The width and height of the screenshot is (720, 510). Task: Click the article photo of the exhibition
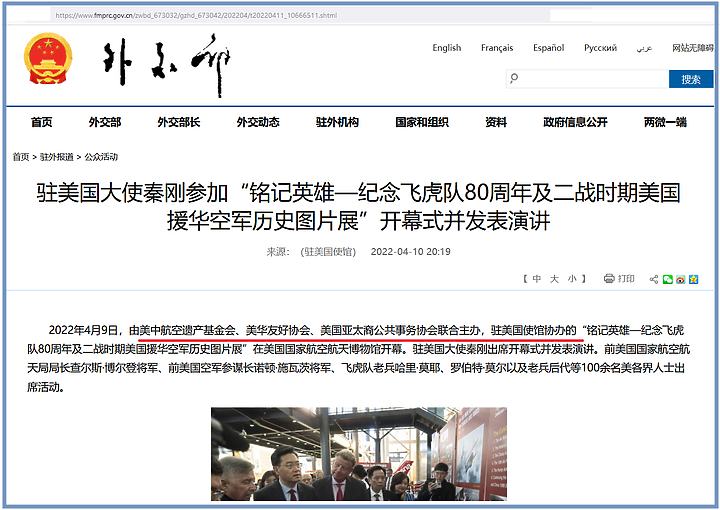[359, 454]
